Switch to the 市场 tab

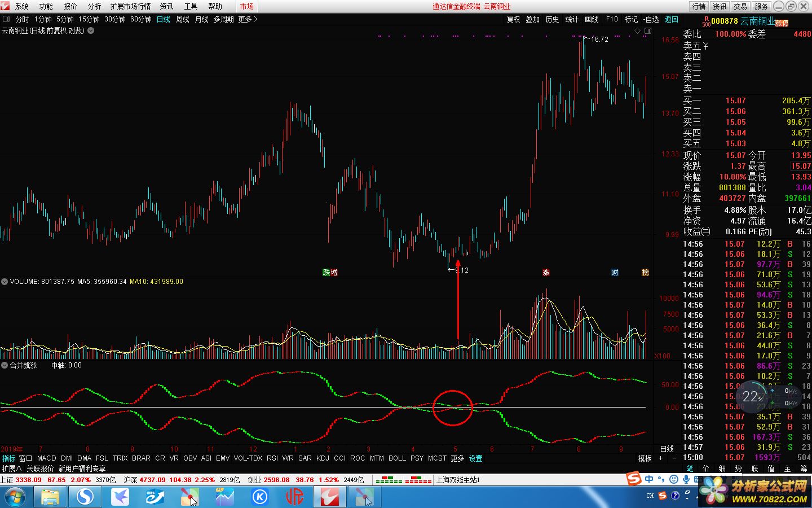click(x=246, y=6)
